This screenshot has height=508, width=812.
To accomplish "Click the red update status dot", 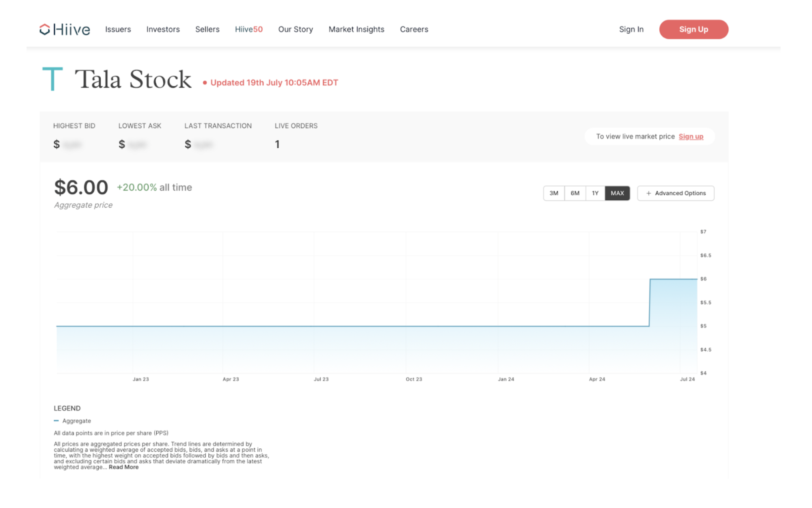I will pyautogui.click(x=205, y=83).
